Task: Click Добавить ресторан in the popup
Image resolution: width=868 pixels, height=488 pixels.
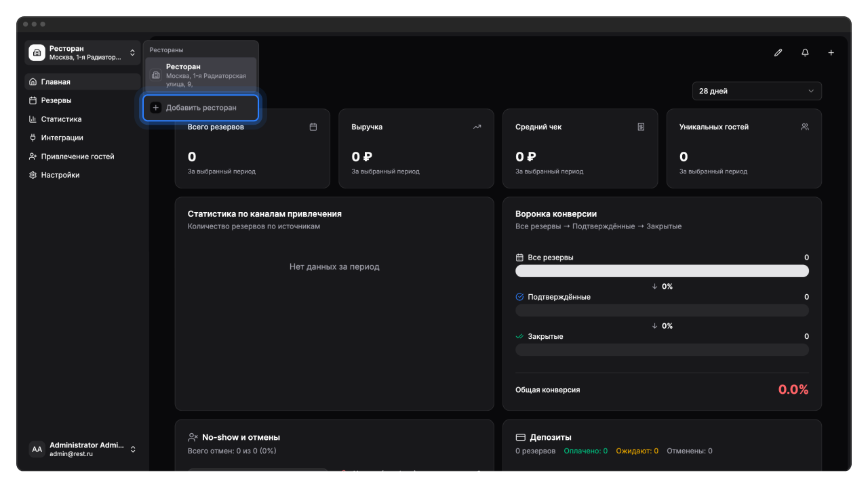Action: pyautogui.click(x=201, y=108)
